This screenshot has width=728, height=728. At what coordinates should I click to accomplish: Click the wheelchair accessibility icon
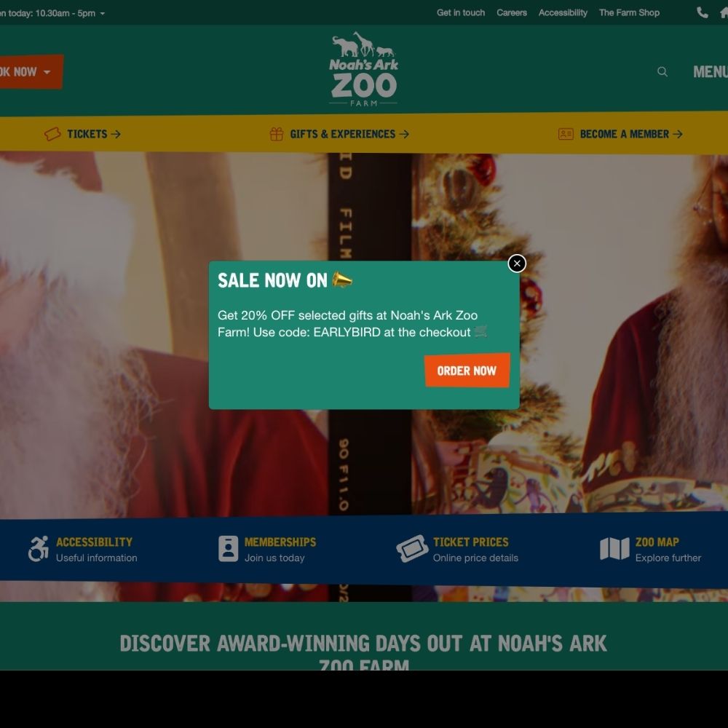pyautogui.click(x=39, y=549)
